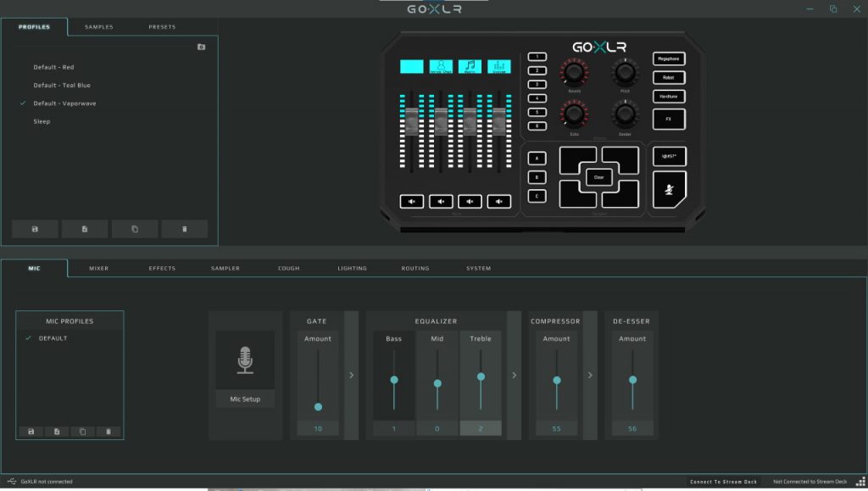Image resolution: width=868 pixels, height=491 pixels.
Task: Delete the selected profile with the trash icon
Action: [x=184, y=229]
